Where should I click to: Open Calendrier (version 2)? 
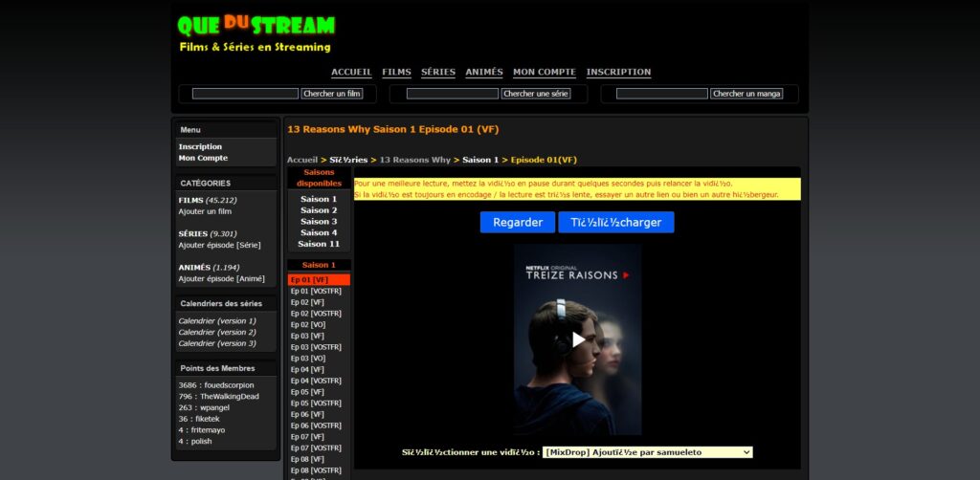(x=217, y=332)
